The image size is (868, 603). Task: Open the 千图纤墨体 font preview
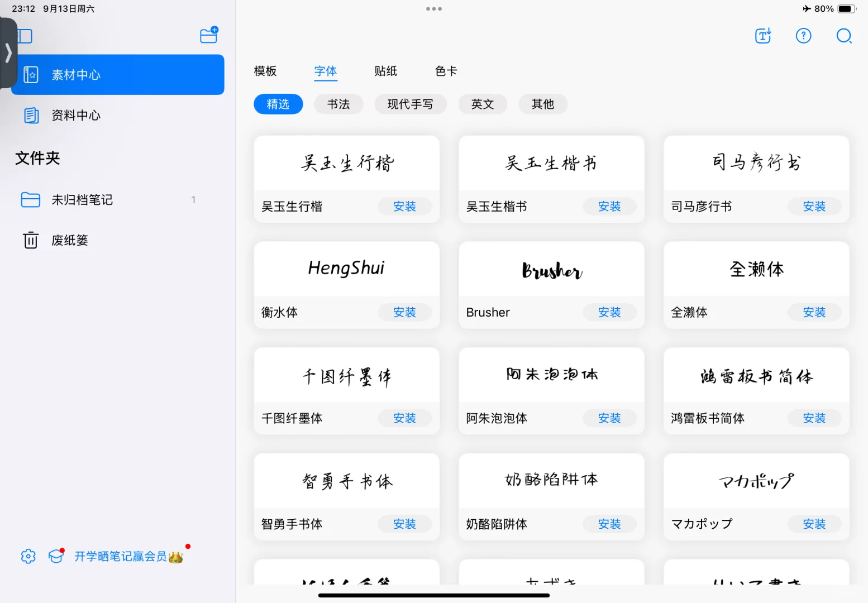pos(347,375)
